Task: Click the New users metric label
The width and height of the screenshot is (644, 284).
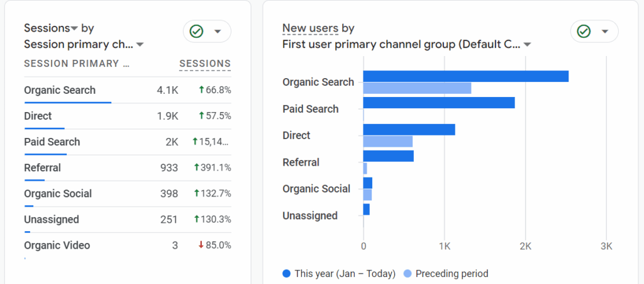Action: click(x=310, y=28)
